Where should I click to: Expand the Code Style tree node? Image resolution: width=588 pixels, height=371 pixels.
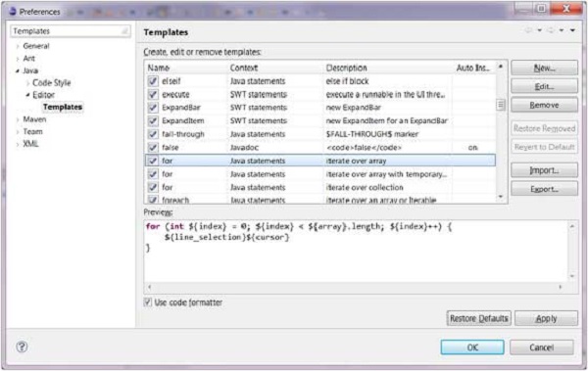27,83
